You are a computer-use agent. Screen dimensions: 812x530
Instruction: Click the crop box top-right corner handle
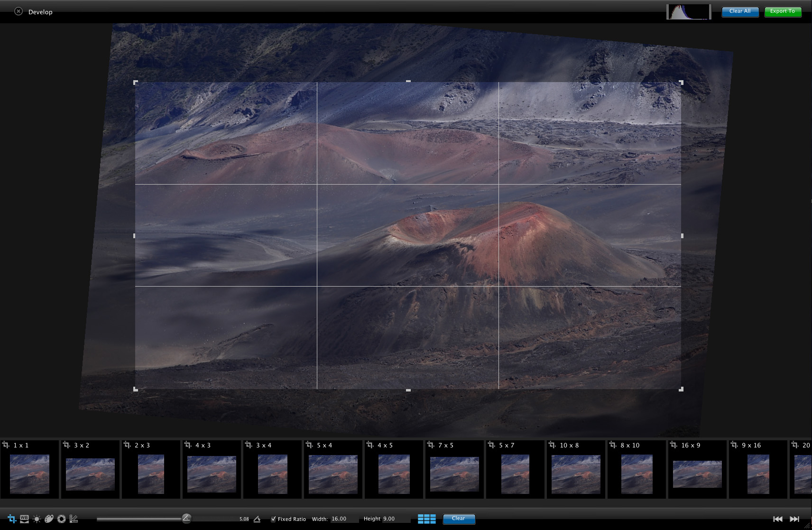(x=681, y=83)
